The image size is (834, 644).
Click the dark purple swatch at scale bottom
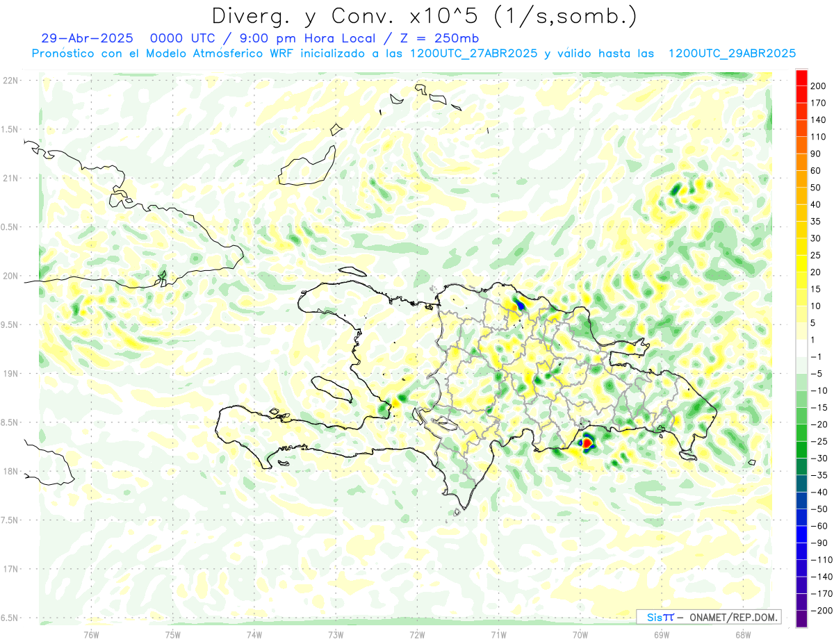(801, 619)
